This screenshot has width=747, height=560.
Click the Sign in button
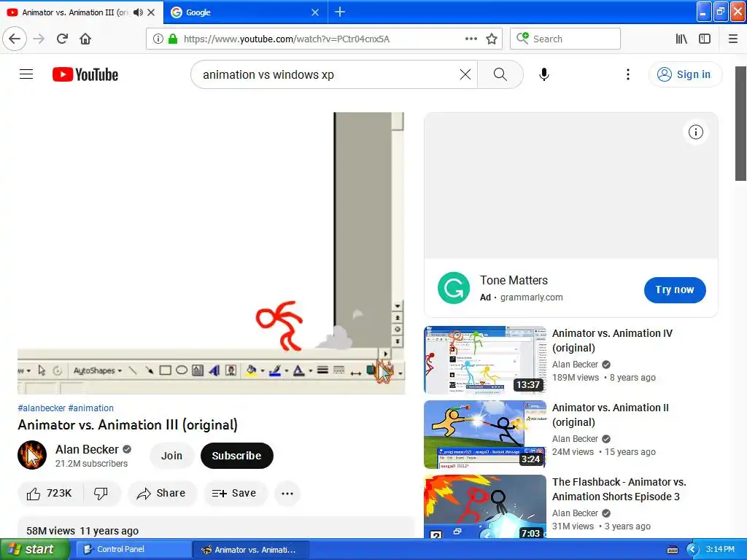point(685,74)
